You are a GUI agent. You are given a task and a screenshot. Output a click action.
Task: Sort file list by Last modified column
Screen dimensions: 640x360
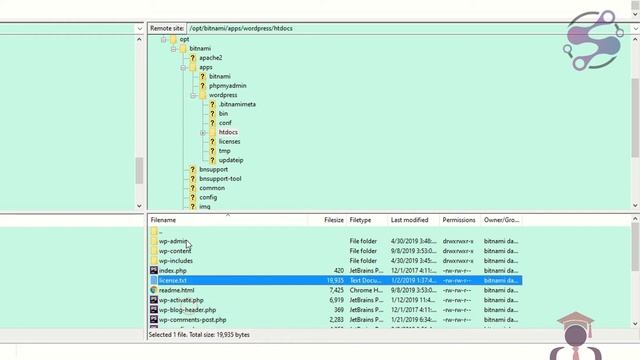tap(413, 220)
